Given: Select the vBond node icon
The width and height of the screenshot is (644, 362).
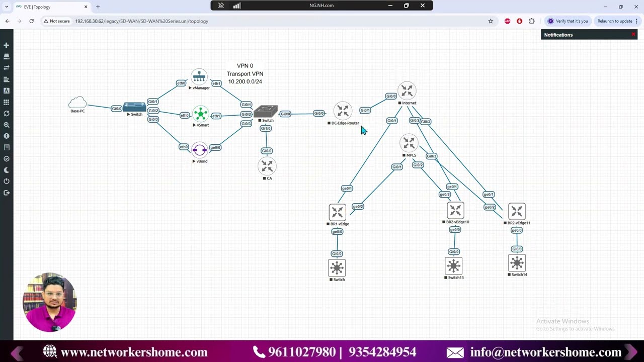Looking at the screenshot, I should [200, 150].
